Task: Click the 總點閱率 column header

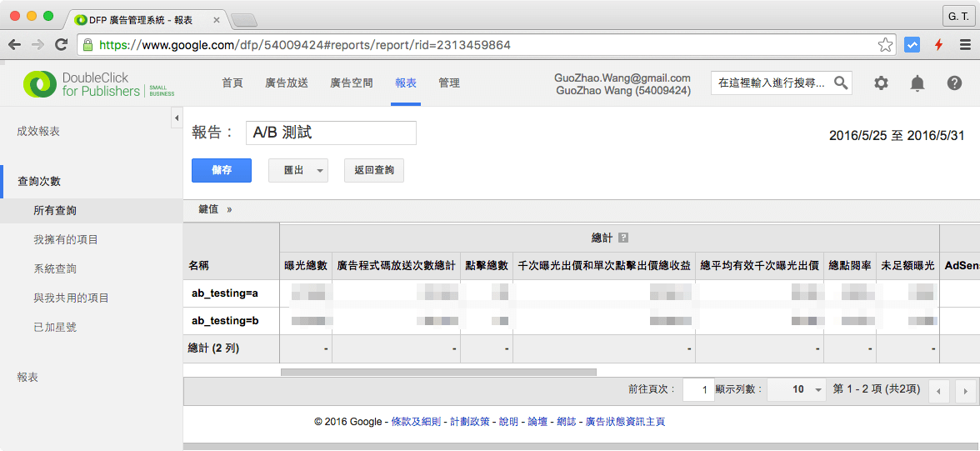Action: point(850,265)
